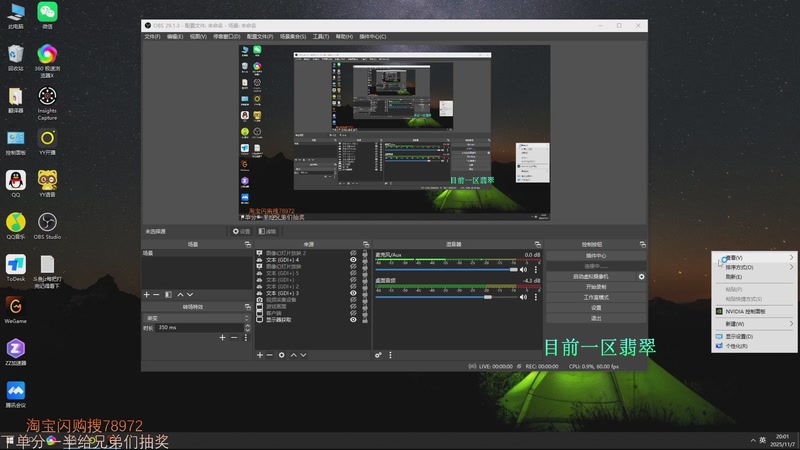The width and height of the screenshot is (800, 450).
Task: Click the duration stepper arrows beside 350 ms
Action: click(x=247, y=328)
